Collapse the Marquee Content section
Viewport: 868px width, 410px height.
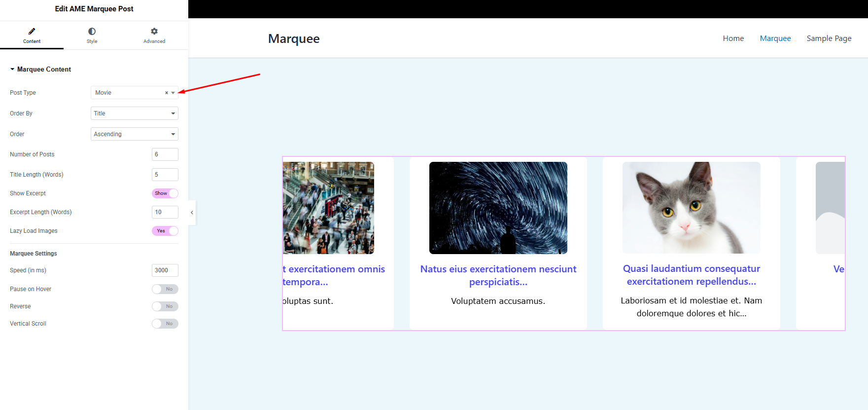click(40, 70)
